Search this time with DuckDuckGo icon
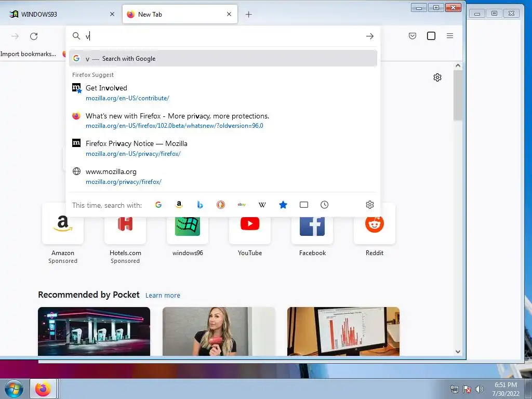The width and height of the screenshot is (532, 399). coord(220,205)
